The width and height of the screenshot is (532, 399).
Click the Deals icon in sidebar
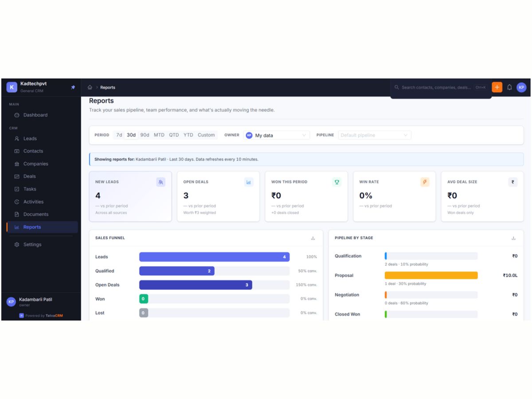click(17, 176)
